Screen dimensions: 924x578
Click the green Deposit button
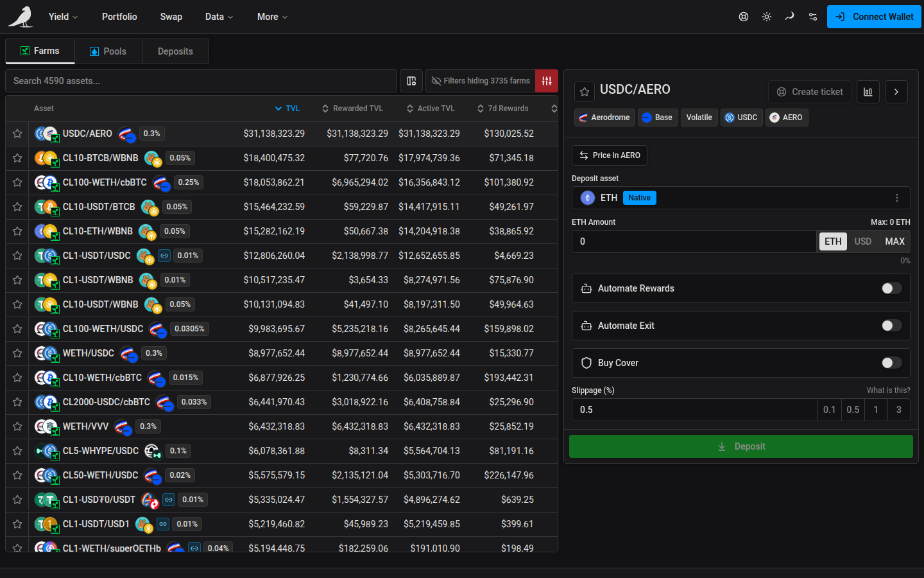pyautogui.click(x=741, y=446)
